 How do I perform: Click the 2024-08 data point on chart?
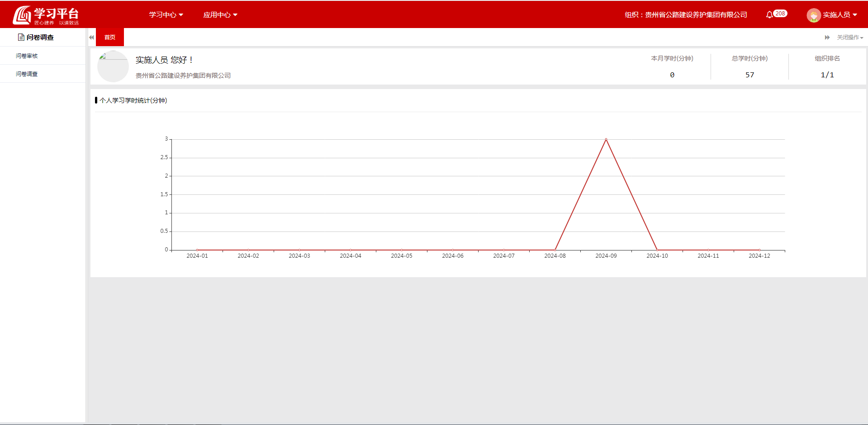pyautogui.click(x=555, y=250)
